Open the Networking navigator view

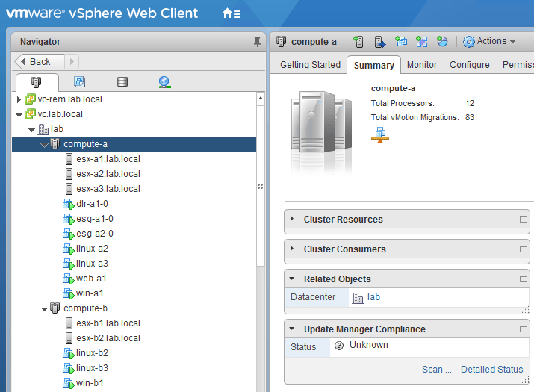[165, 82]
